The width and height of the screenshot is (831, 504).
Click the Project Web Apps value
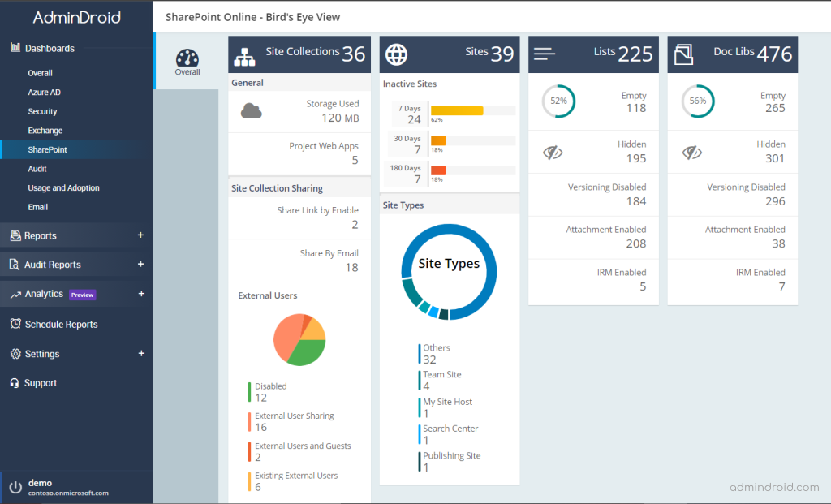coord(355,160)
